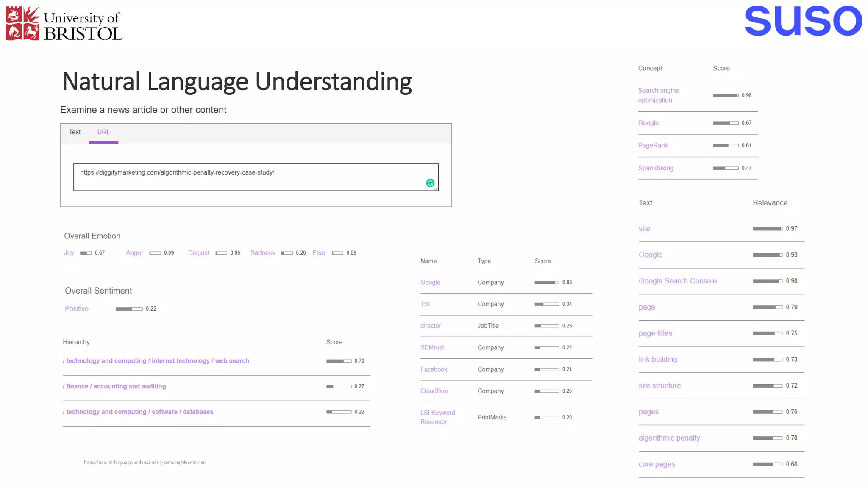Click the Facebook entity name
The image size is (868, 488).
pyautogui.click(x=434, y=369)
